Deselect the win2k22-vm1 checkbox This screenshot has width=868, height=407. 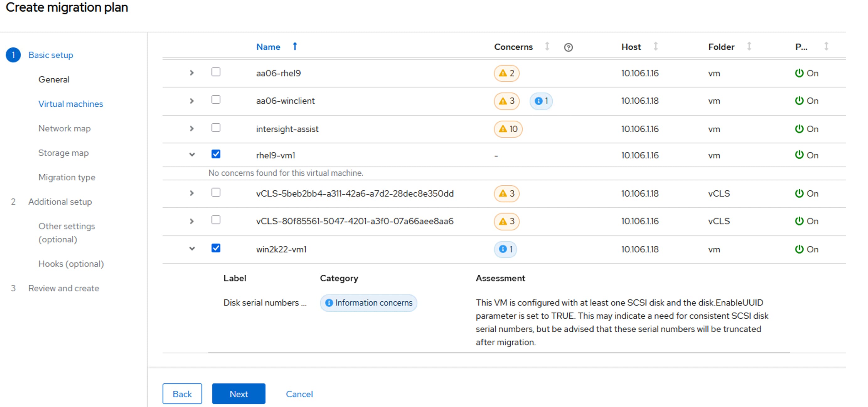click(216, 248)
